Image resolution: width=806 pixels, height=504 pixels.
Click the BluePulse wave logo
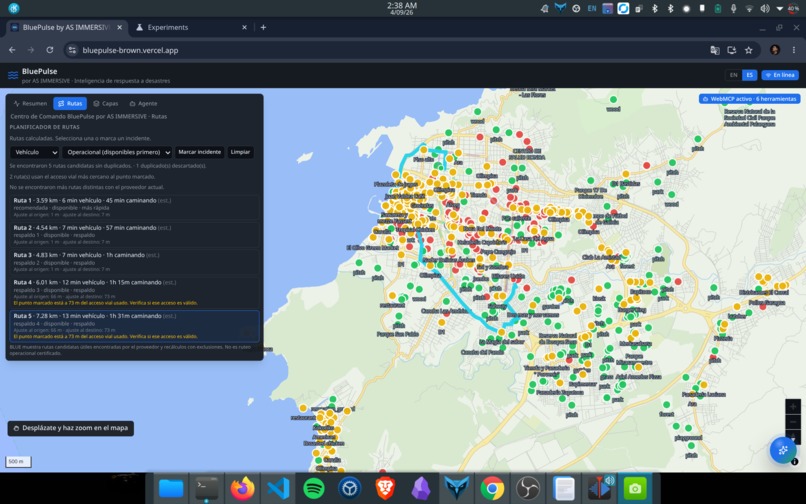pyautogui.click(x=13, y=76)
